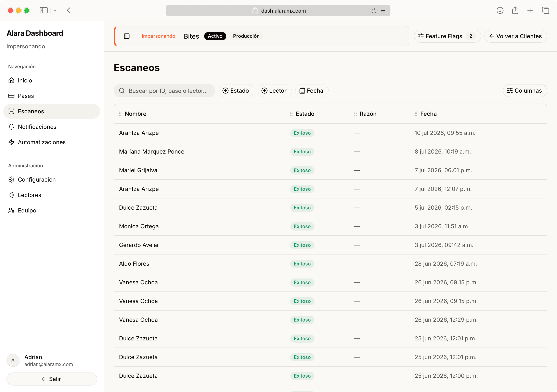Focus the Buscar por ID search field
Screen dimensions: 557x392
click(x=165, y=91)
